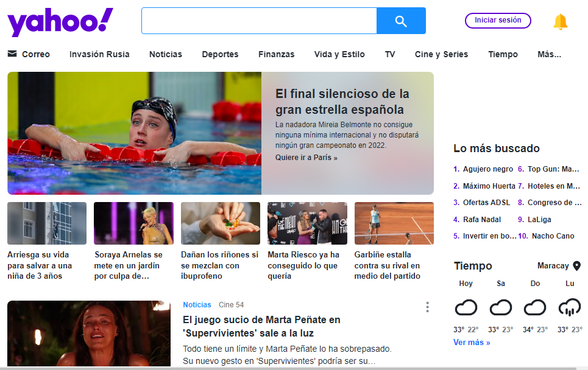
Task: Open the Invasión Rusia section
Action: (x=99, y=54)
